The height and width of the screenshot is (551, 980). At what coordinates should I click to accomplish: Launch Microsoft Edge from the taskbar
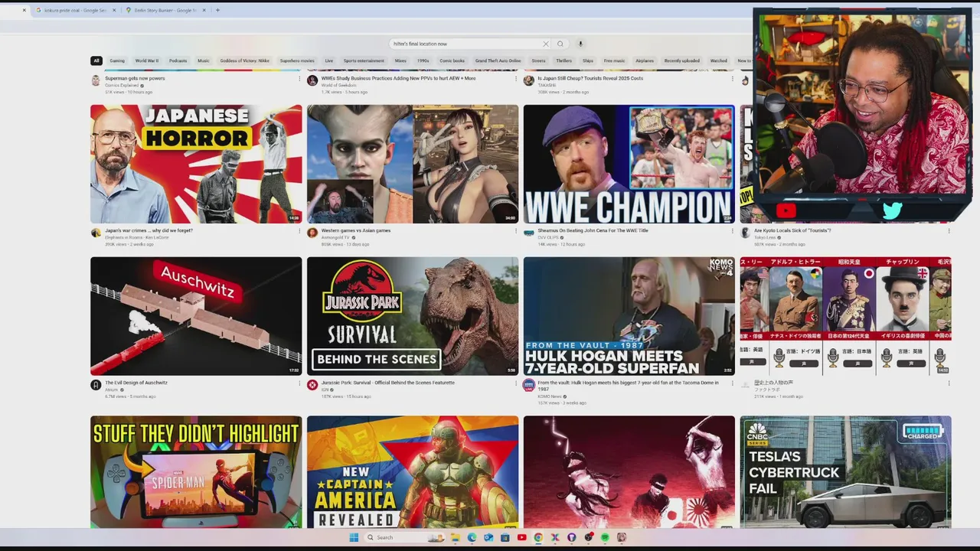click(472, 537)
